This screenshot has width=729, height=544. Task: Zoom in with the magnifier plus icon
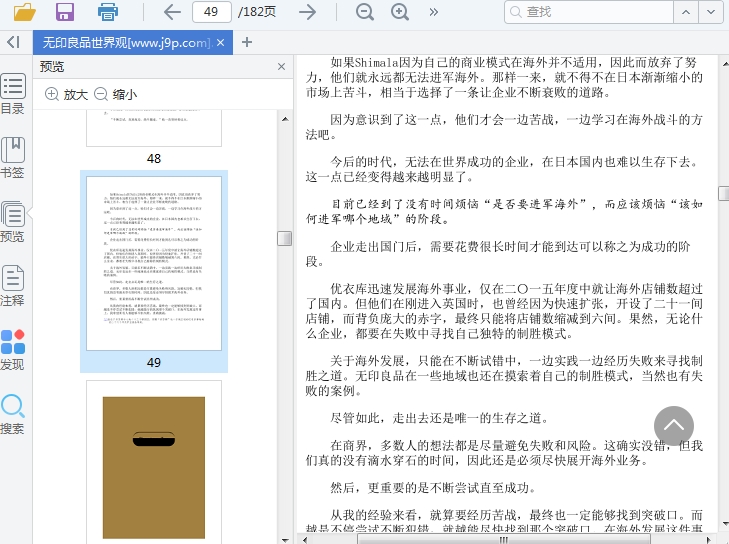tap(400, 12)
